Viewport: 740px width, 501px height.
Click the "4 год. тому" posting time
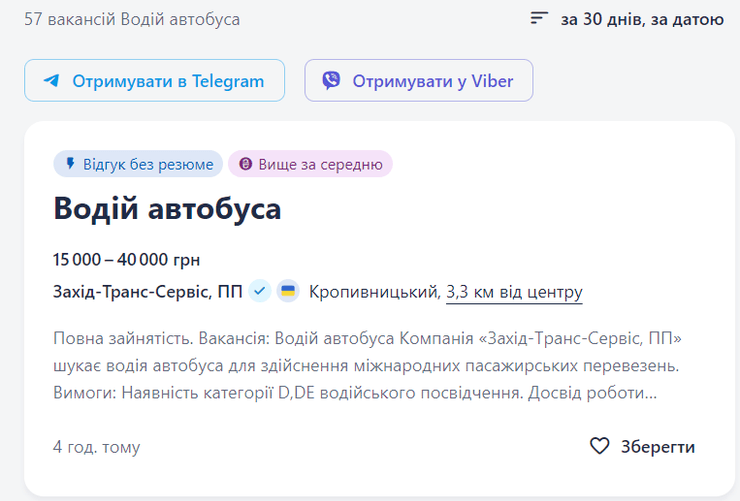[x=97, y=447]
